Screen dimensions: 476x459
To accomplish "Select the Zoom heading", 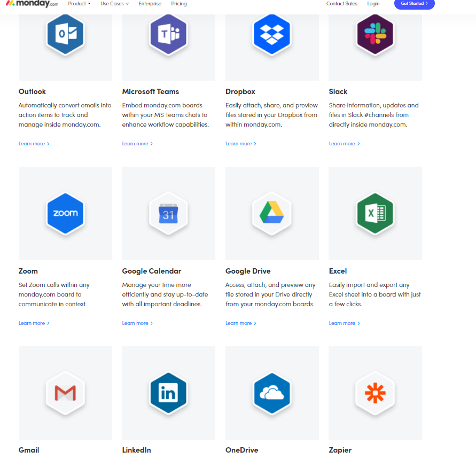I will (x=28, y=271).
